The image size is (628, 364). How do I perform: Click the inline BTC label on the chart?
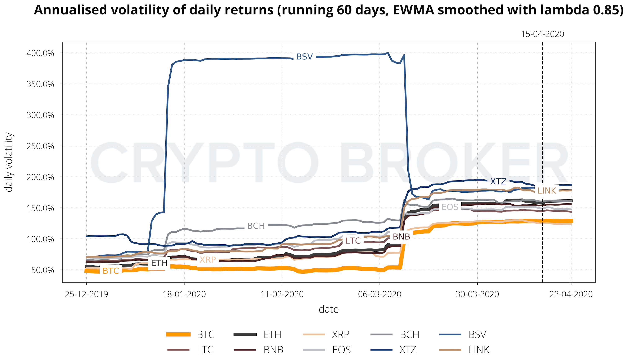(111, 271)
